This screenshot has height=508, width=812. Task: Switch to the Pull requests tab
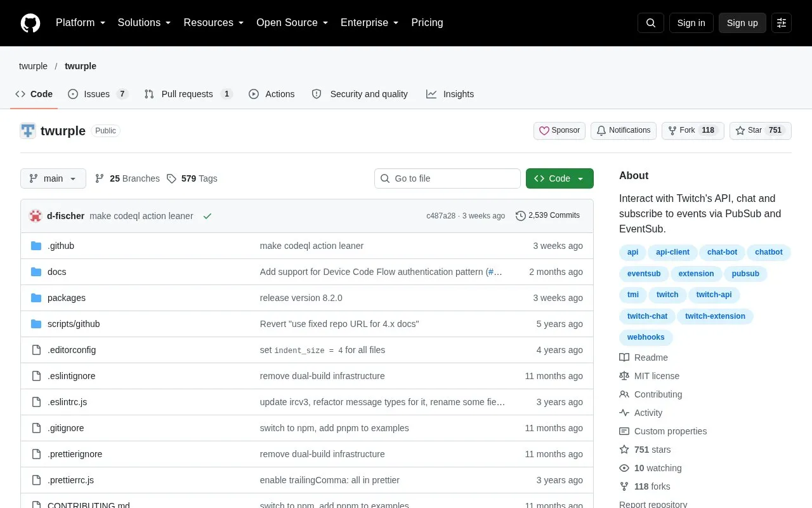188,94
